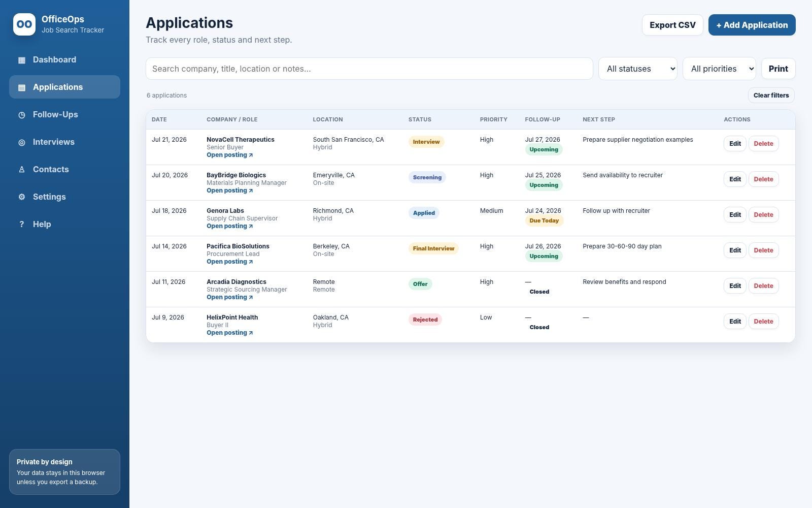Click the Contacts person icon
The image size is (812, 508).
tap(22, 170)
